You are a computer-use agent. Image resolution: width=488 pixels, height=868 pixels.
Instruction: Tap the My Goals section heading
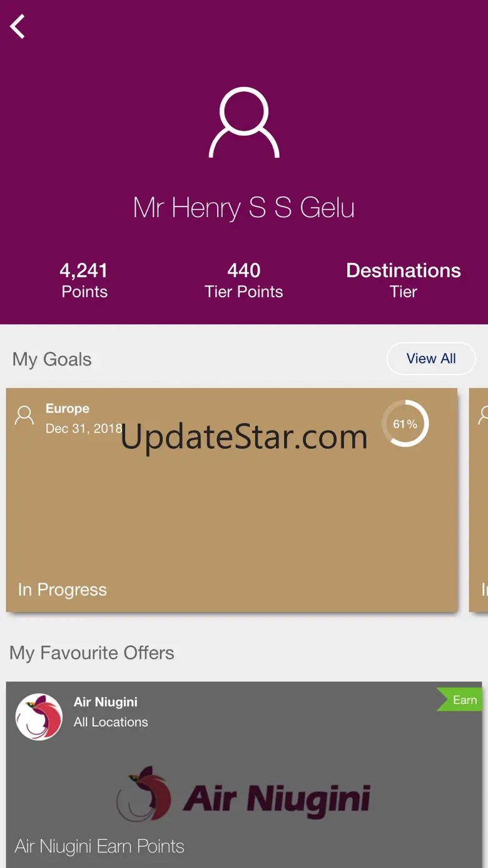pos(52,359)
